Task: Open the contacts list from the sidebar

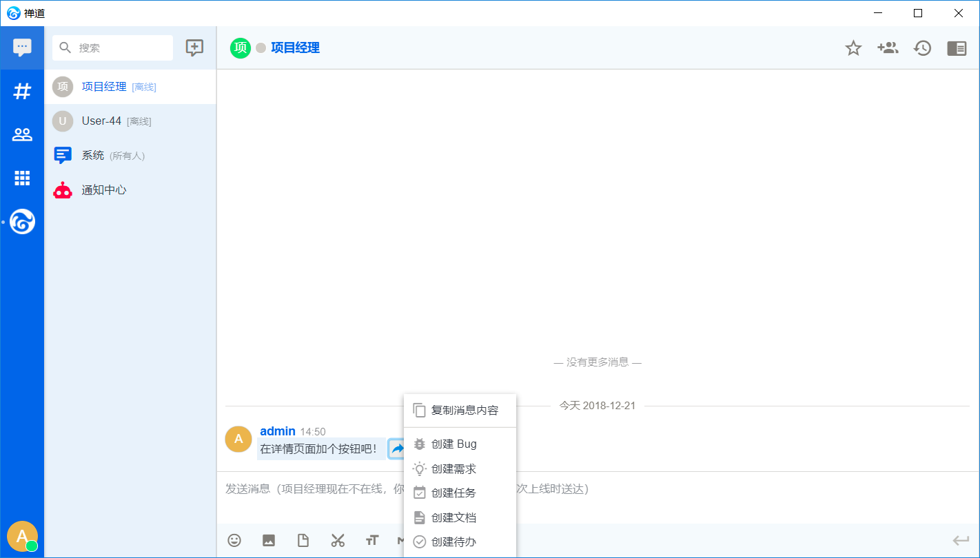Action: coord(22,135)
